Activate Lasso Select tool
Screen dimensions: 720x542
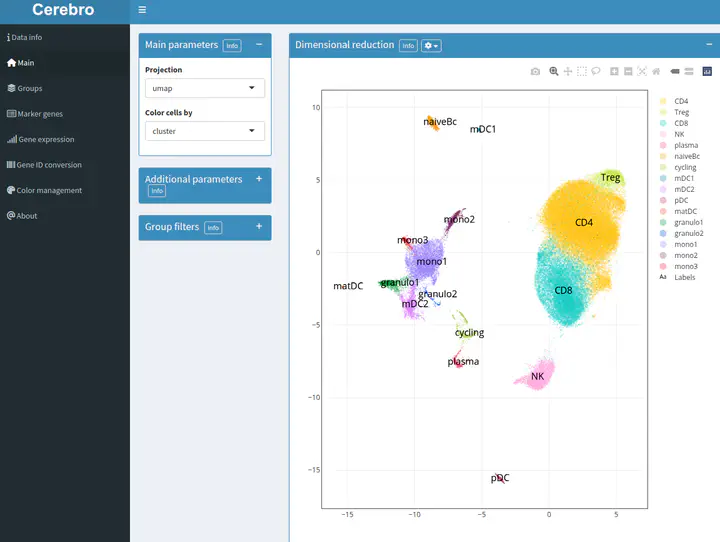596,72
